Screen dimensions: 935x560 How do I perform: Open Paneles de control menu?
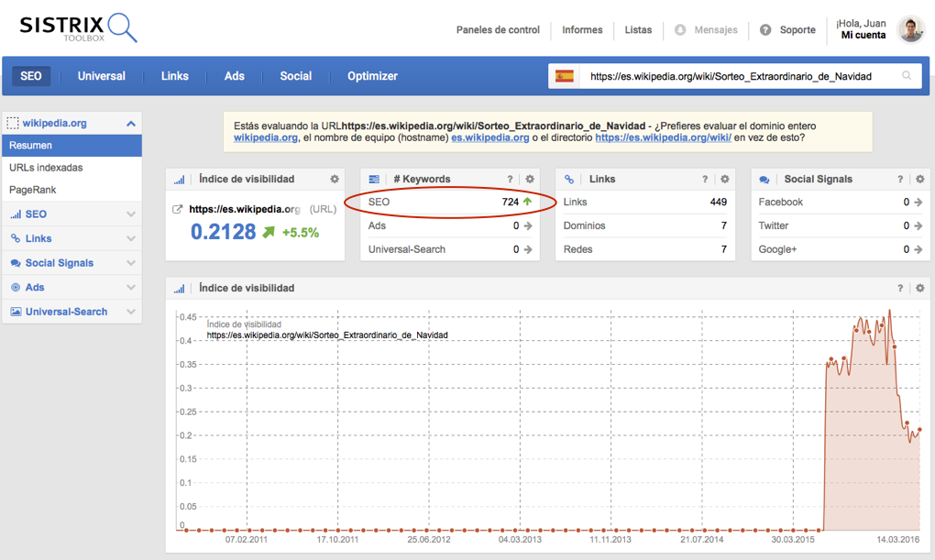(x=498, y=30)
